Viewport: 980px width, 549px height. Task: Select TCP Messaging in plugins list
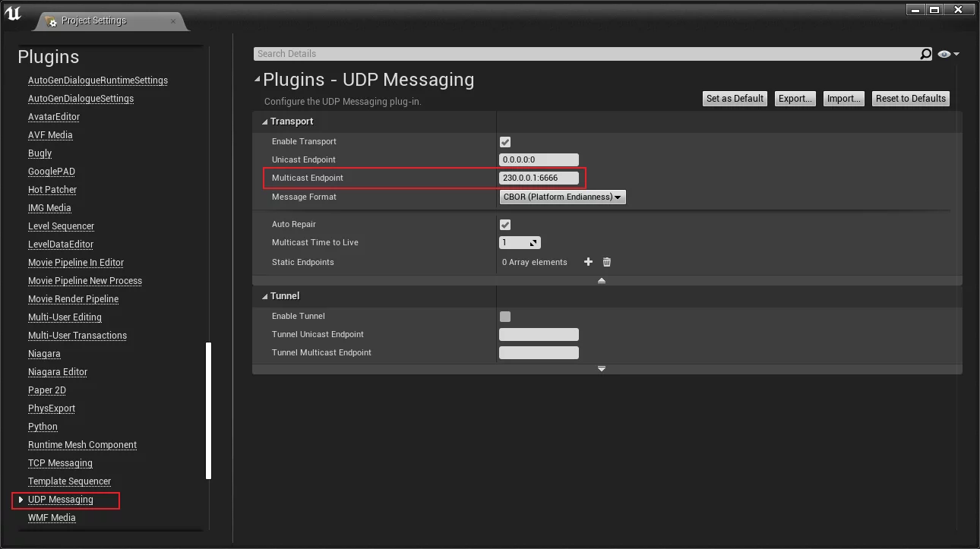point(60,463)
